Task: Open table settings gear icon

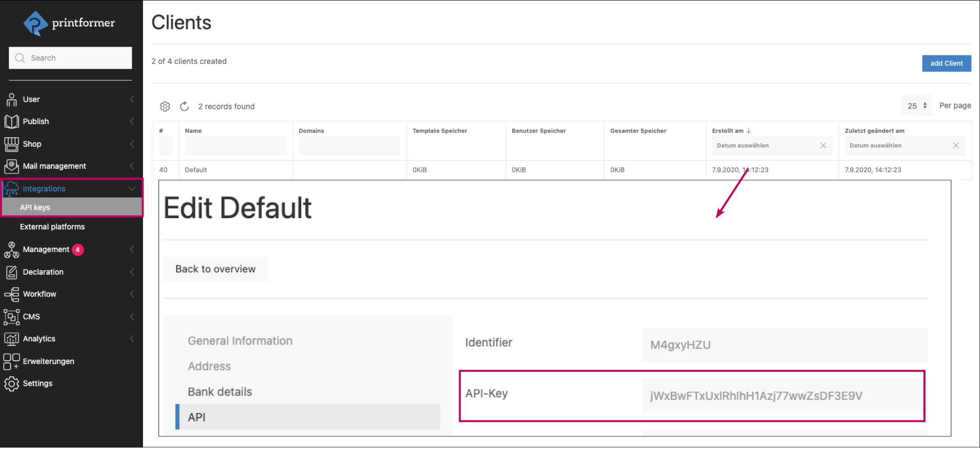Action: coord(165,106)
